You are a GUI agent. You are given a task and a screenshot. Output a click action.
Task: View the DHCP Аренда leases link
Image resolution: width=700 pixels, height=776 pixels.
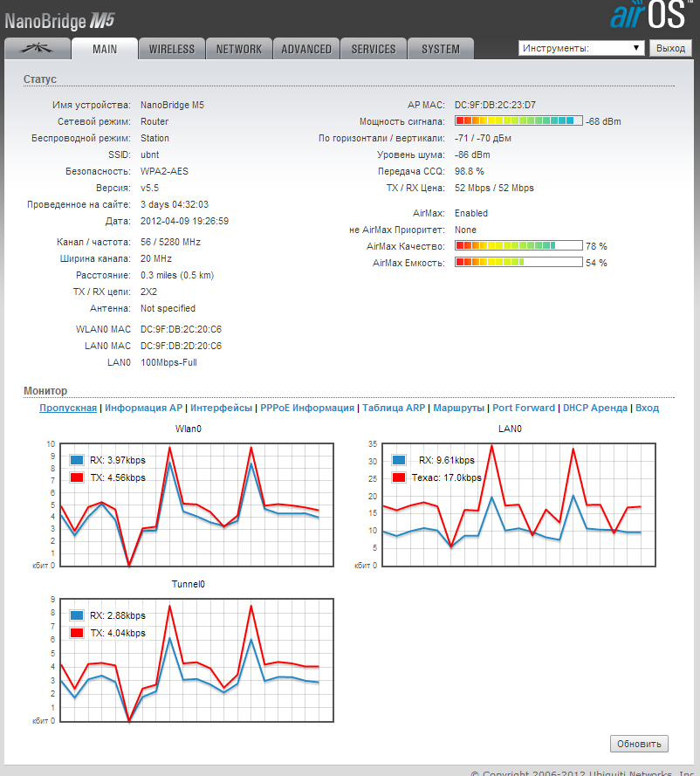(x=594, y=408)
